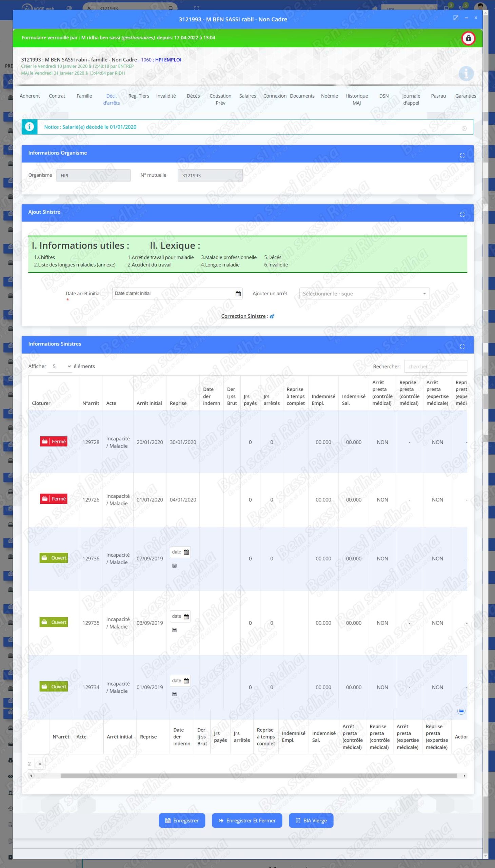This screenshot has height=868, width=495.
Task: Open the Afficher elements count dropdown
Action: 60,366
